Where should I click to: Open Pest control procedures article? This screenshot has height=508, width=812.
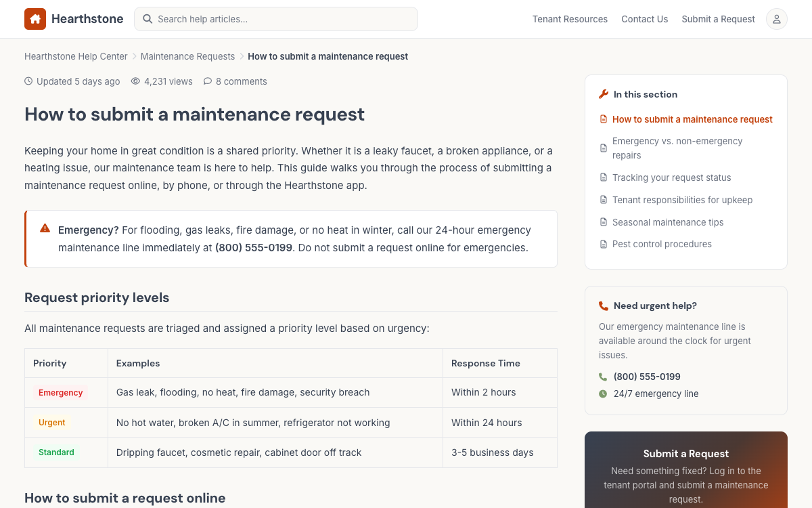662,244
